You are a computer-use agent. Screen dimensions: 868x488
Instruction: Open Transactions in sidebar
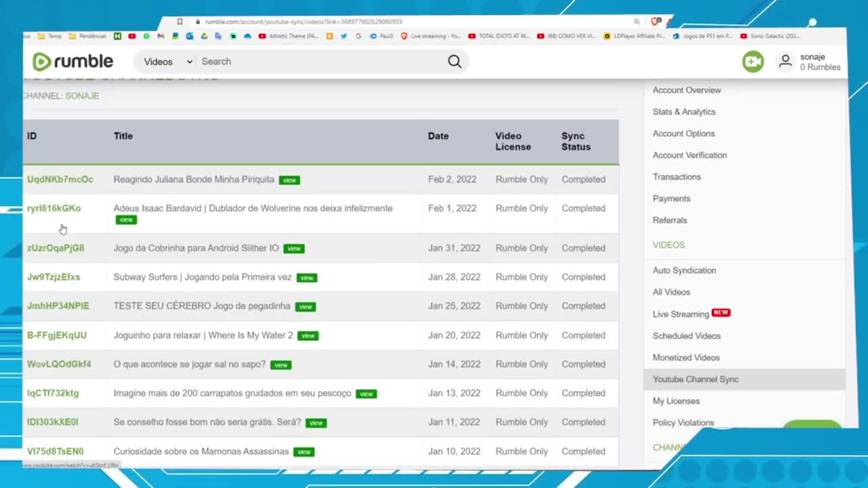[677, 177]
